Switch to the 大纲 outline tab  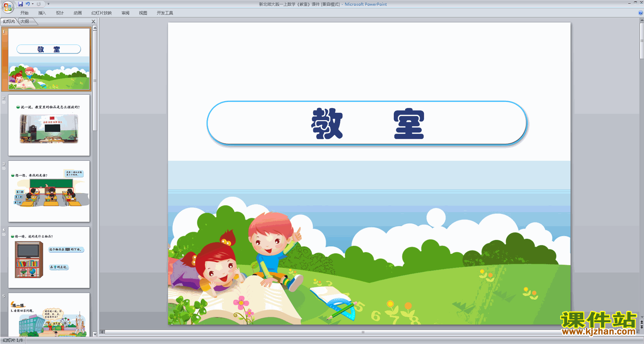(x=25, y=21)
